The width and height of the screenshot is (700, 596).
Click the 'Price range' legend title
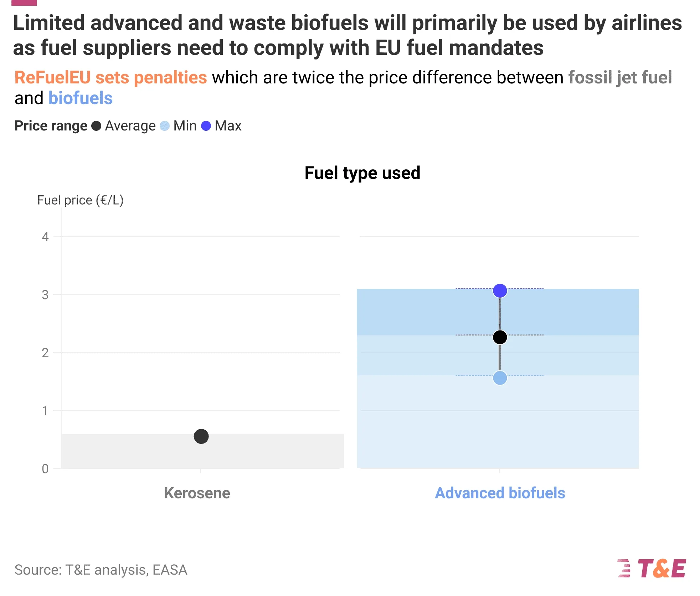coord(51,126)
